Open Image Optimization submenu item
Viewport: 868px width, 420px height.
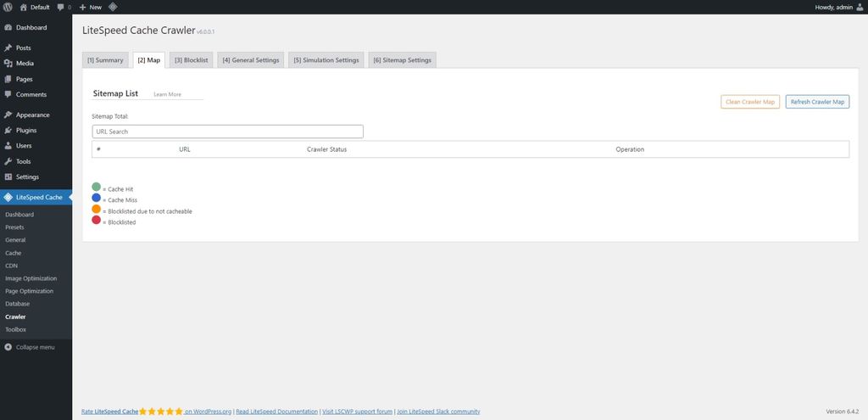[31, 278]
